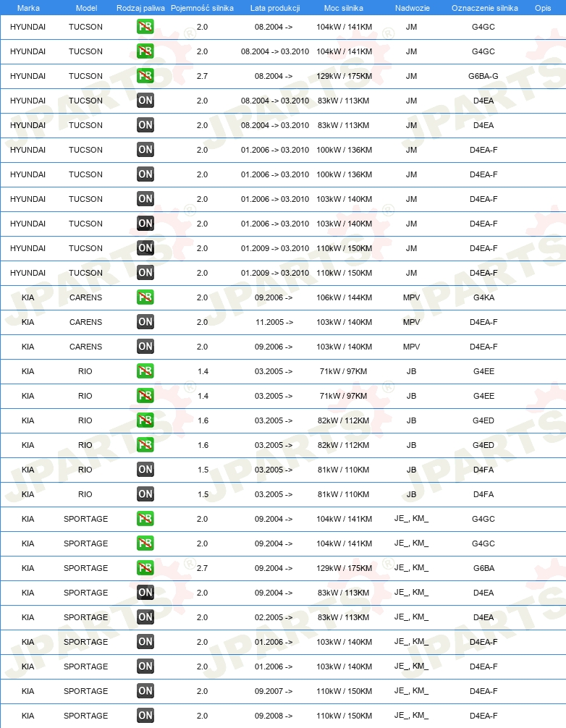Click the Opis column header
566x728 pixels.
(543, 8)
